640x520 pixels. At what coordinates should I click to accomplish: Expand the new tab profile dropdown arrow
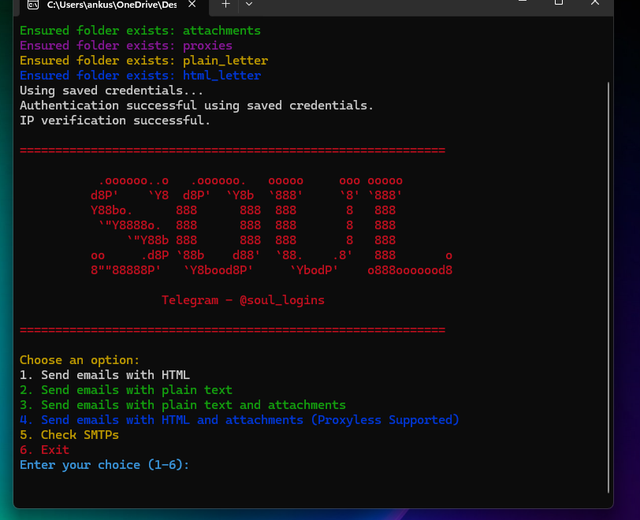point(249,4)
